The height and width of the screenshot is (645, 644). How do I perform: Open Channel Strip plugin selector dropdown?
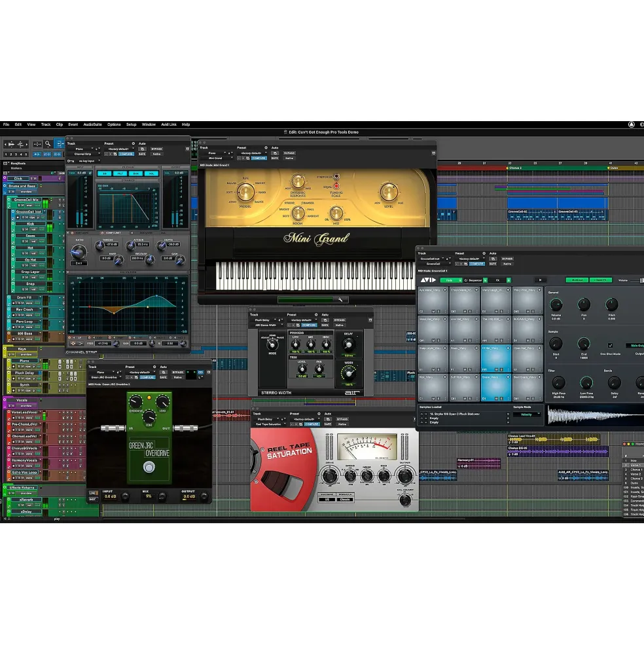tap(84, 154)
